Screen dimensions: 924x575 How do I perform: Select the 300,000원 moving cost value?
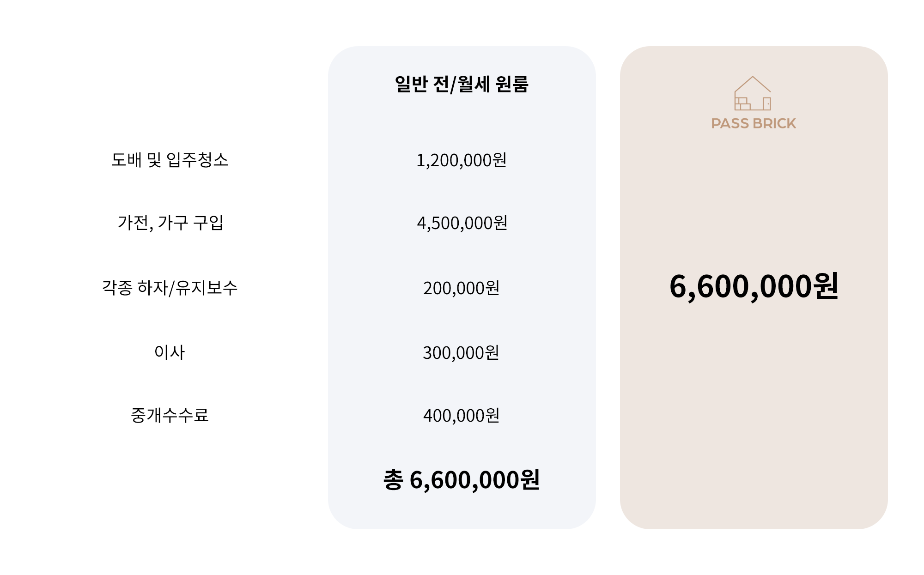tap(461, 353)
